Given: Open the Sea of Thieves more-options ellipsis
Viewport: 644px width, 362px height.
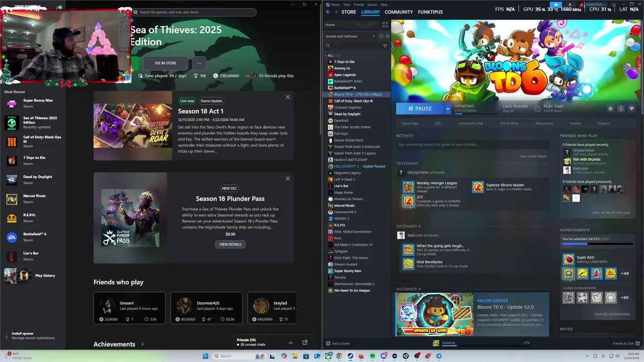Looking at the screenshot, I should point(199,63).
